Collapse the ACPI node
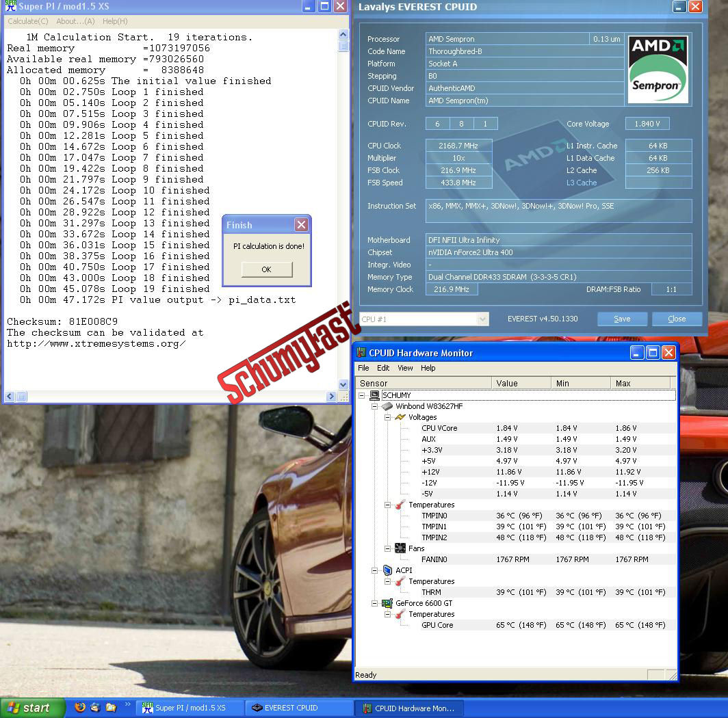Screen dimensions: 728x718 (x=374, y=570)
